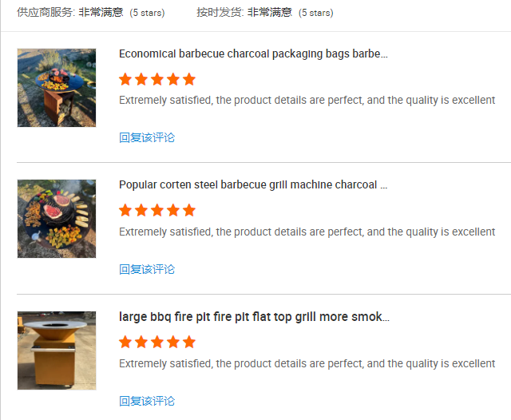Reply to the large bbq fire pit review
Image resolution: width=511 pixels, height=420 pixels.
coord(147,401)
